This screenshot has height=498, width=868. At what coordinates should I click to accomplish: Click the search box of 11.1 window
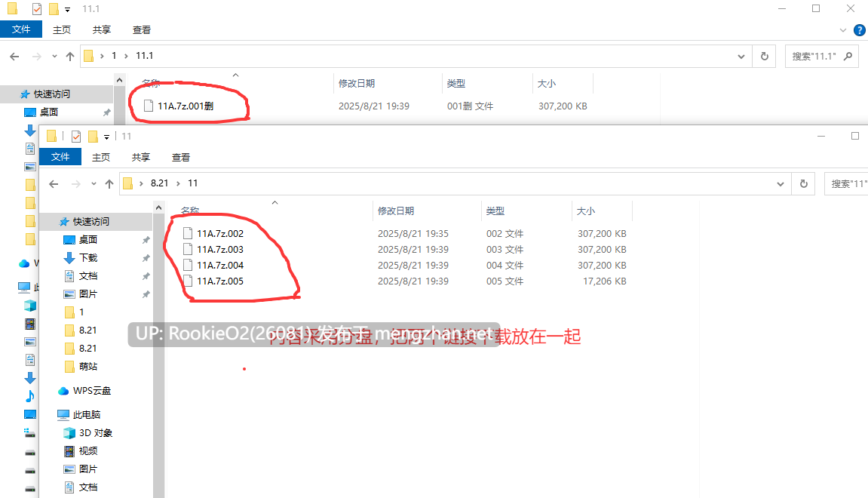click(x=821, y=57)
